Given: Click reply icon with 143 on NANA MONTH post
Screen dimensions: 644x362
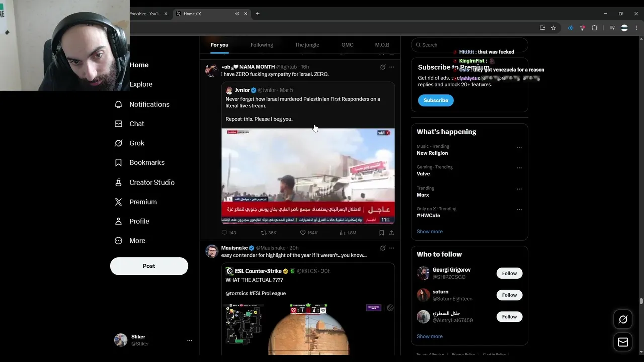Looking at the screenshot, I should [x=224, y=233].
